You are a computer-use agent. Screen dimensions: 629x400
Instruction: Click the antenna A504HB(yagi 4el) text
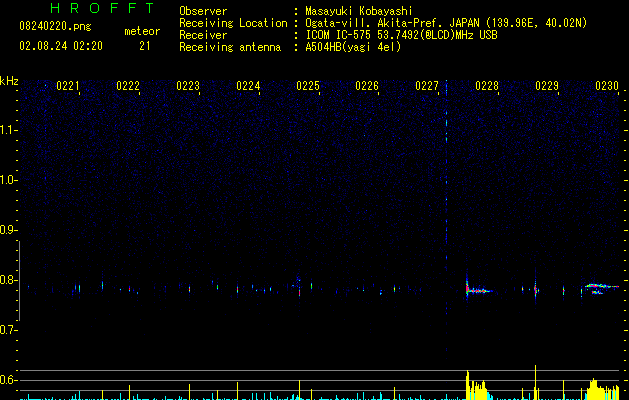353,47
